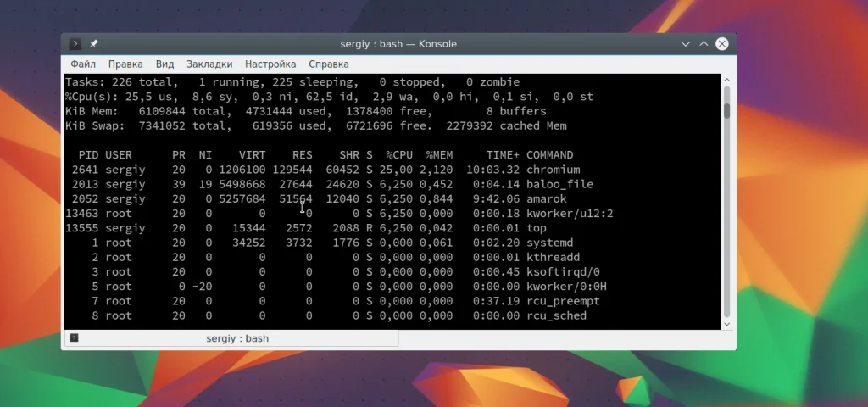Screen dimensions: 868x407
Task: Click the rcu_sched process name
Action: [x=556, y=315]
